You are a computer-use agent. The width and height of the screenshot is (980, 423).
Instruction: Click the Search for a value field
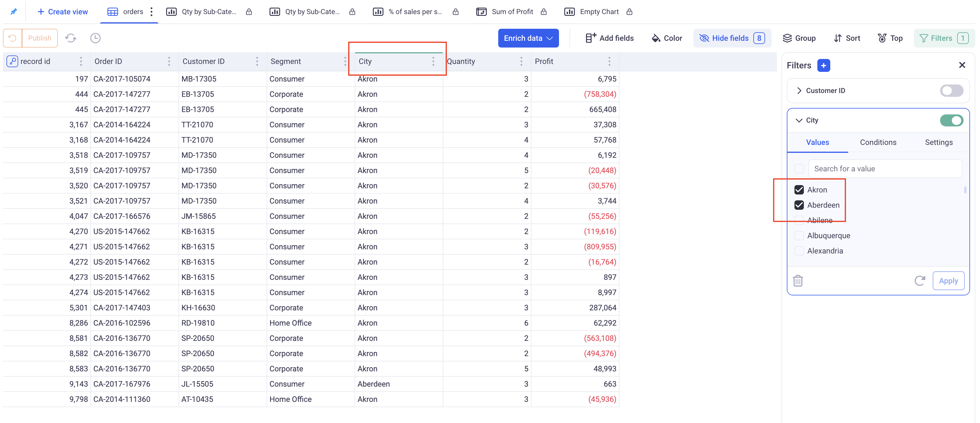point(885,169)
